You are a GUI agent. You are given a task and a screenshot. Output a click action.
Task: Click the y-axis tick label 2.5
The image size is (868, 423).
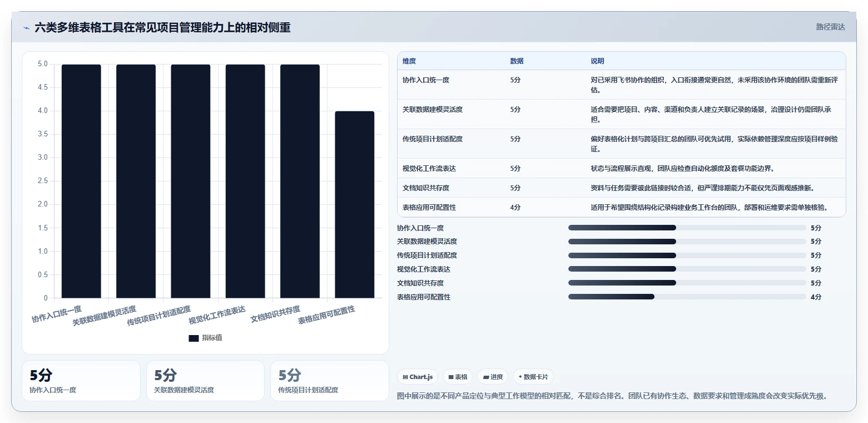pyautogui.click(x=42, y=181)
